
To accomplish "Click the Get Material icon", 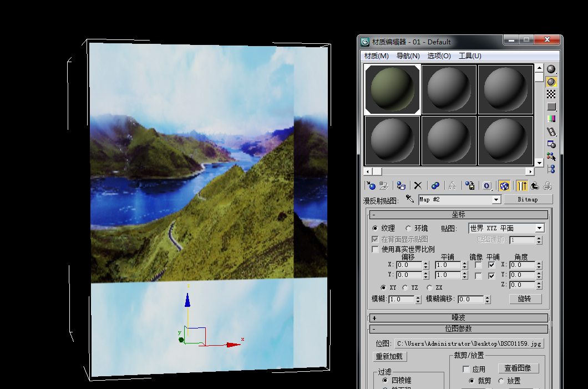I will (x=371, y=186).
